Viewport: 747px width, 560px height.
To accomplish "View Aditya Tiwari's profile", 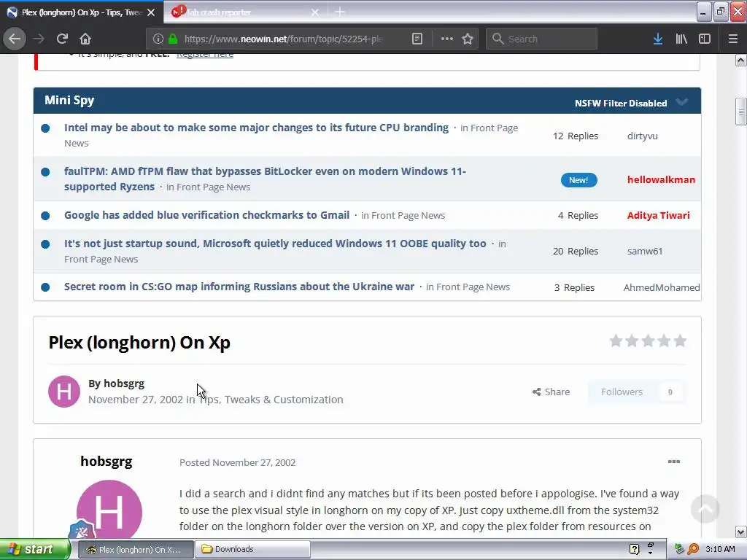I will tap(658, 215).
